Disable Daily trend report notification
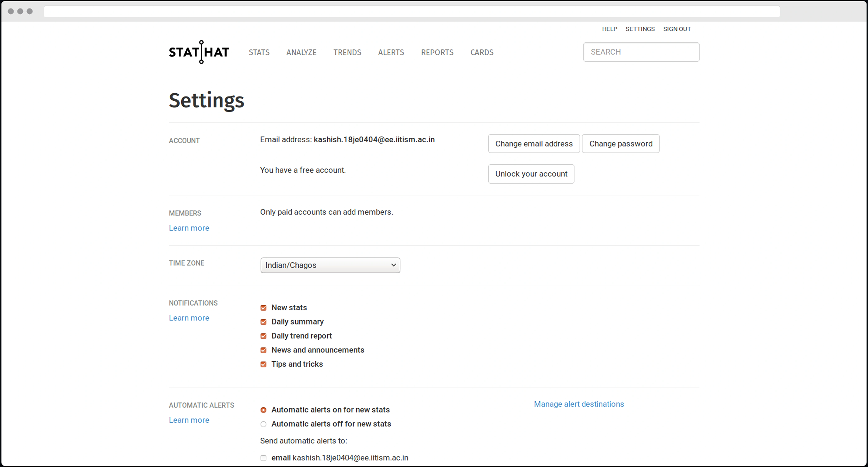868x467 pixels. [263, 336]
